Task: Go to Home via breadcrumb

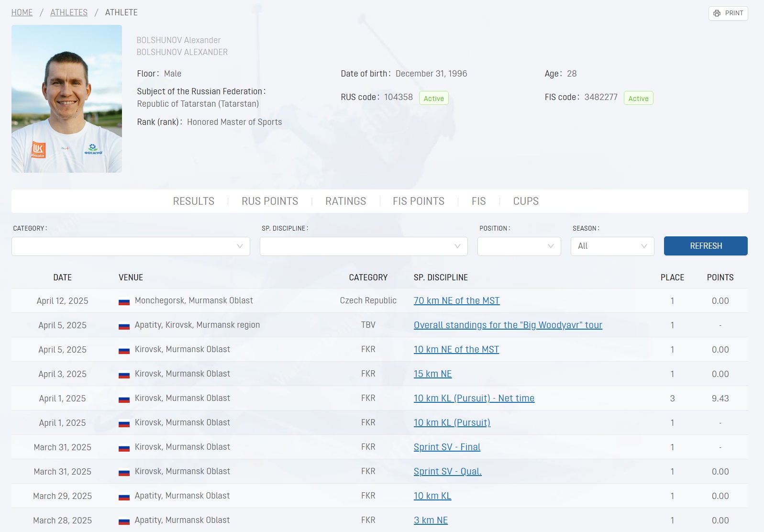Action: [x=22, y=12]
